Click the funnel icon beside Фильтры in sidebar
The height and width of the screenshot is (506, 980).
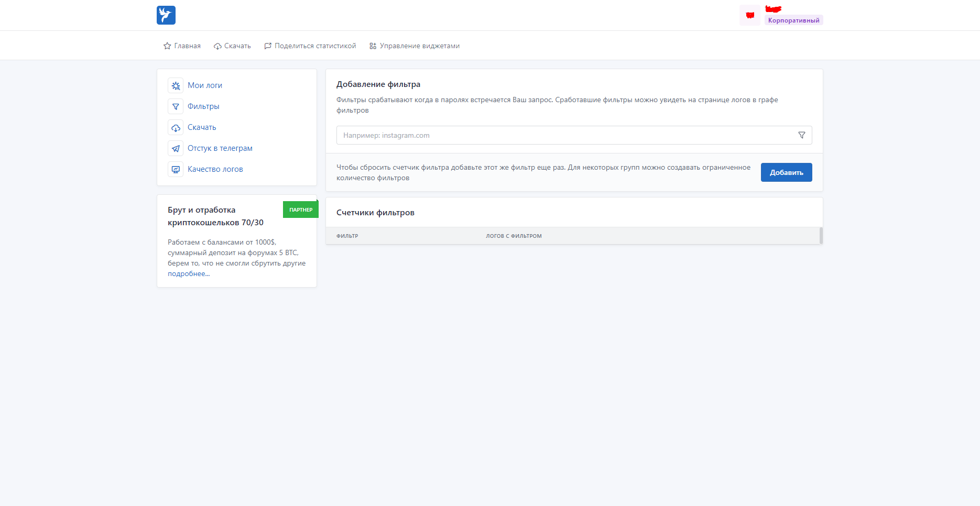[176, 106]
